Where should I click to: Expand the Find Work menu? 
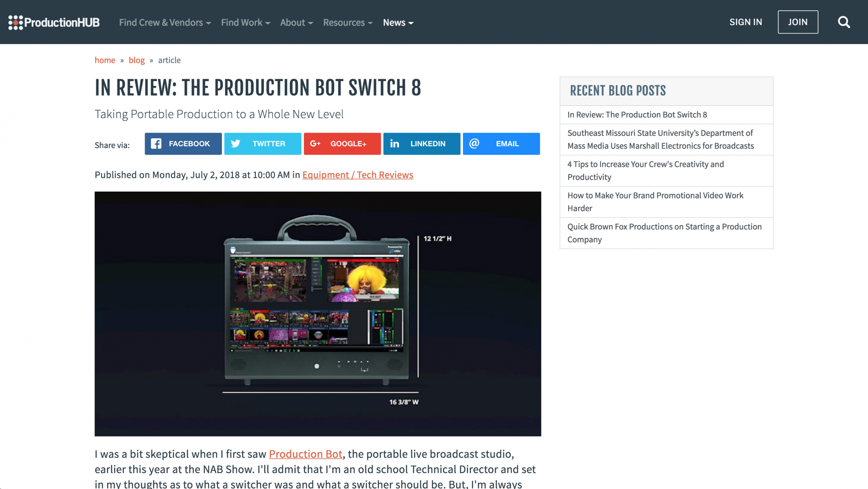[246, 22]
